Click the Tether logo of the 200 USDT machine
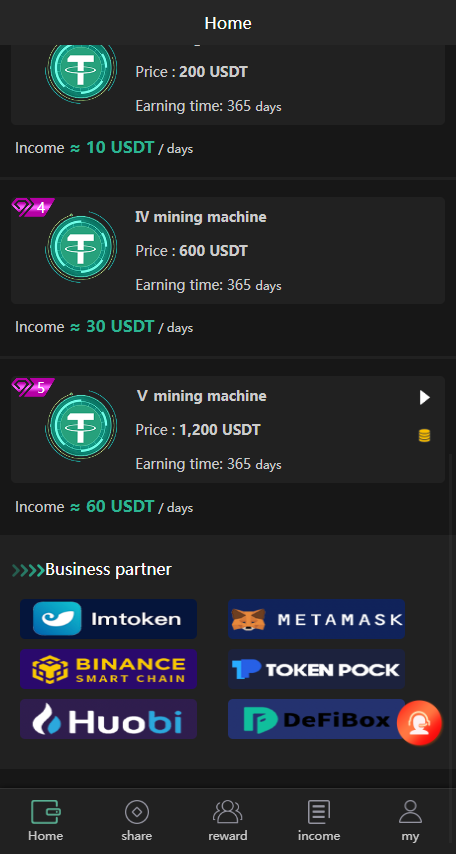The width and height of the screenshot is (456, 854). 81,68
